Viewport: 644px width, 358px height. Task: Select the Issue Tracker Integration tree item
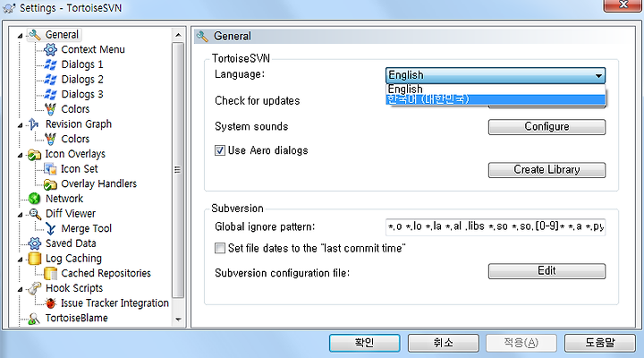[x=114, y=303]
